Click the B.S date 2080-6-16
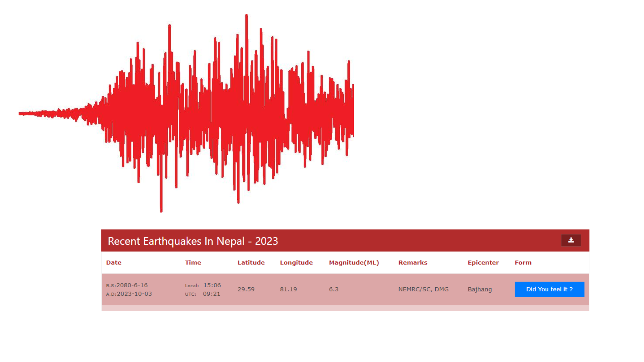This screenshot has height=362, width=644. point(132,285)
